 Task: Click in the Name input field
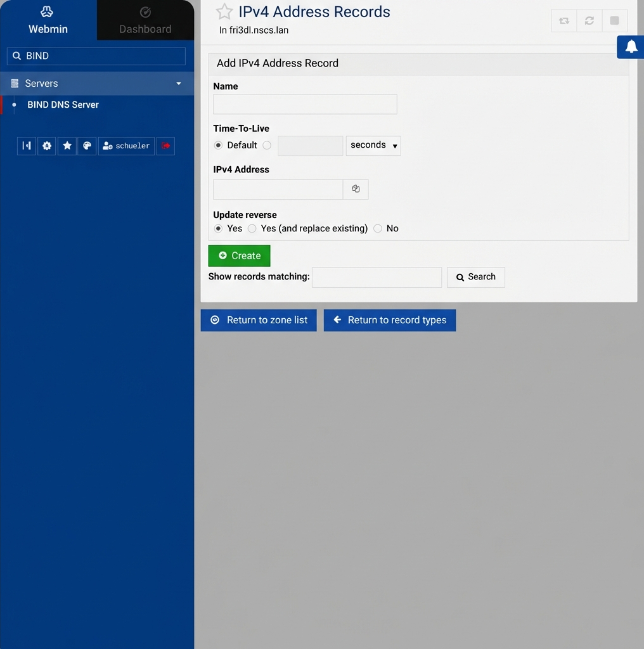[x=304, y=104]
